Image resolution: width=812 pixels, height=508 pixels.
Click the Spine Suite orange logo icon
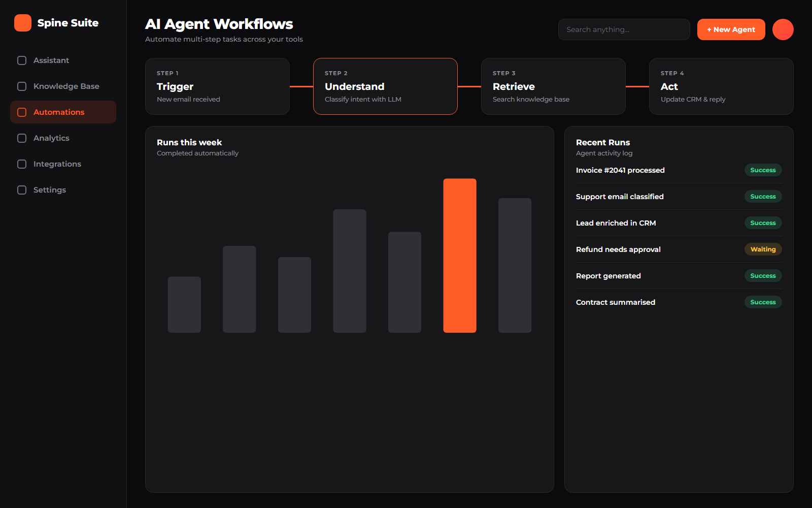click(x=23, y=23)
